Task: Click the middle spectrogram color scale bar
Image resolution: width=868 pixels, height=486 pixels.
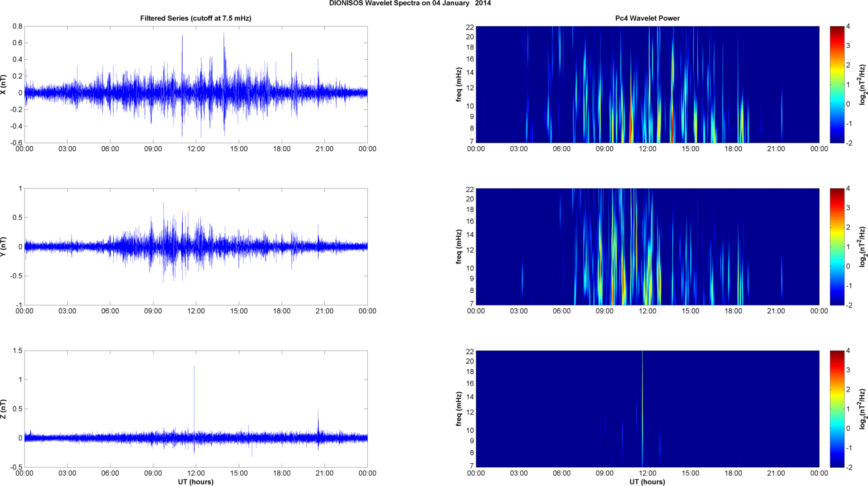Action: click(837, 246)
